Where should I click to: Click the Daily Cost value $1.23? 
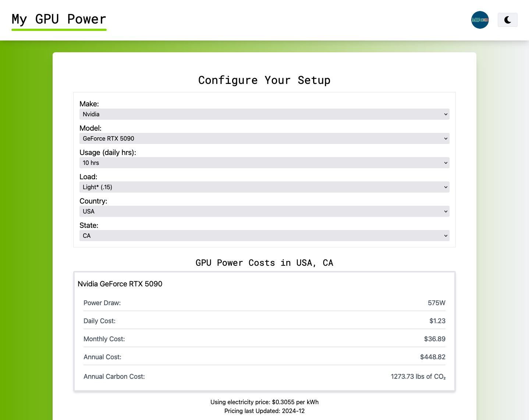click(437, 321)
